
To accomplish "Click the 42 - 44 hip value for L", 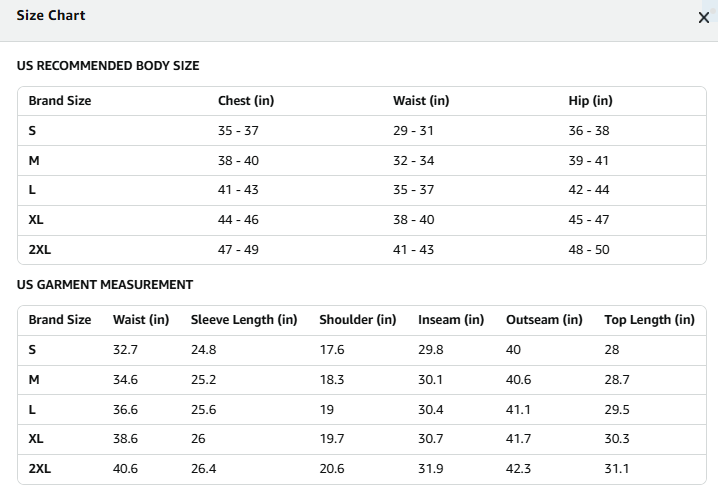I will (x=589, y=190).
